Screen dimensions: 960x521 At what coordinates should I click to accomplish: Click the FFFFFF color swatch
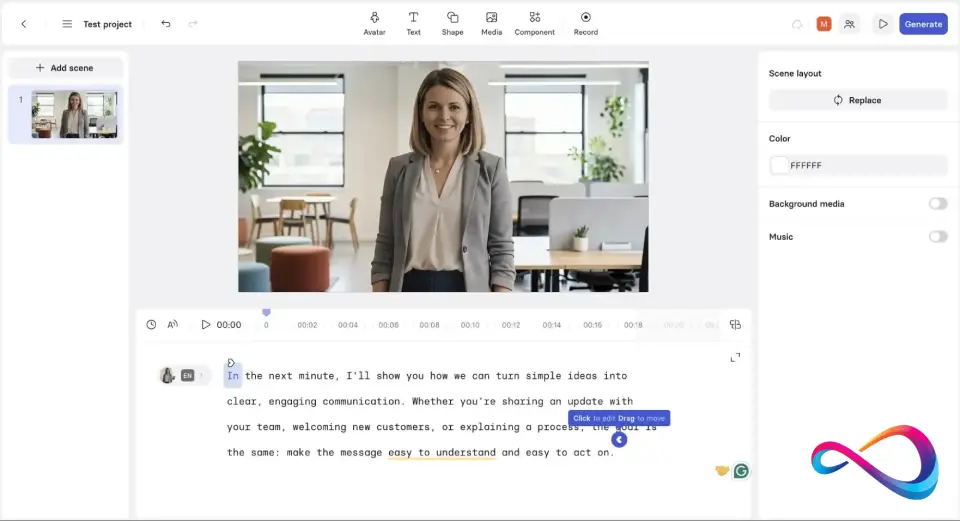(x=780, y=165)
